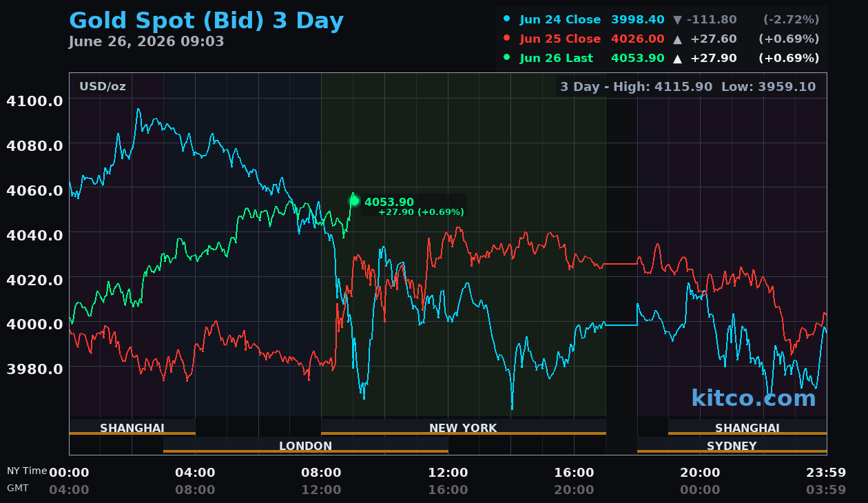Click the red Jun 25 Close legend dot
Image resolution: width=868 pixels, height=503 pixels.
pyautogui.click(x=507, y=39)
